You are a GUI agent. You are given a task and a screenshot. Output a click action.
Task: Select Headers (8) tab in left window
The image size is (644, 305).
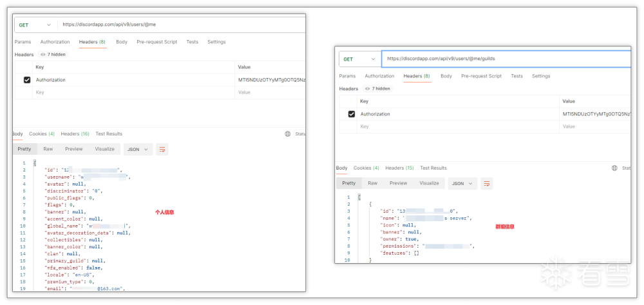(92, 42)
